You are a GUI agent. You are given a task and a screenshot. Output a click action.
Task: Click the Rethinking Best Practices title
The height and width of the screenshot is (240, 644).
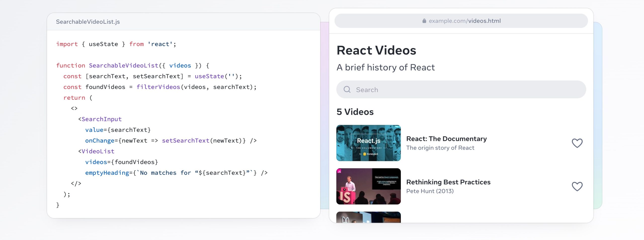click(448, 182)
